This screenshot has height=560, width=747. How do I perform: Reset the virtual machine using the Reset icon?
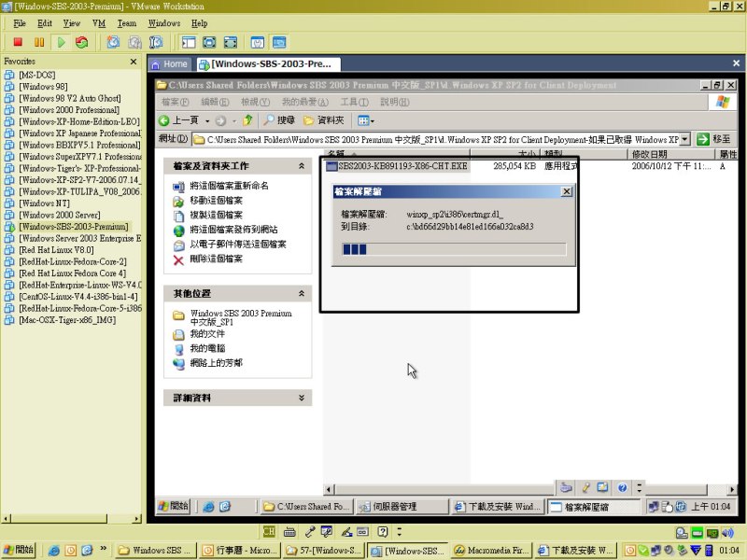[82, 42]
